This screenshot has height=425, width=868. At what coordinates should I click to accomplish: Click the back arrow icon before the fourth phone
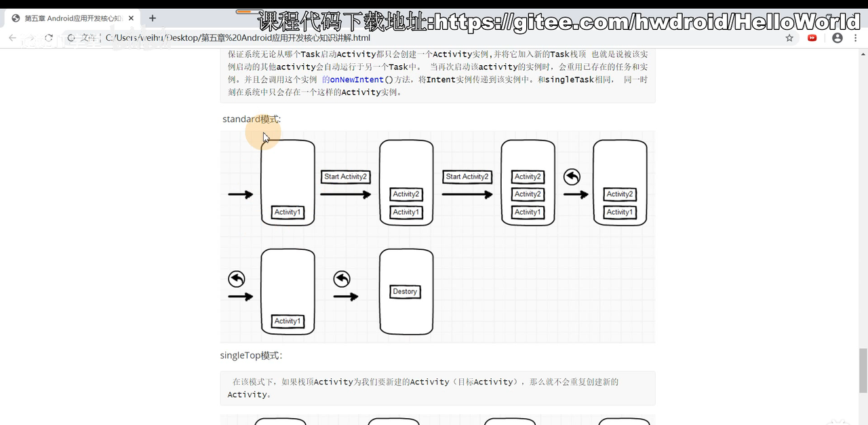(x=572, y=177)
